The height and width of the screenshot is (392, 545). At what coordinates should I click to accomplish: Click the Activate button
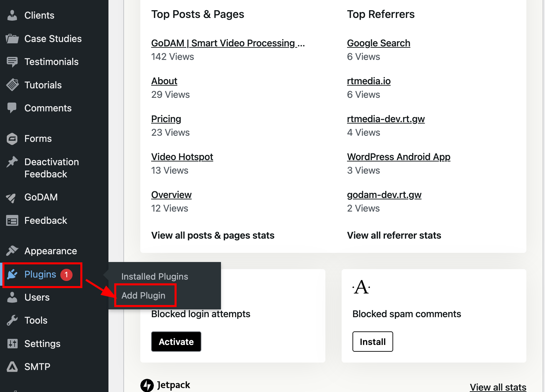coord(176,342)
